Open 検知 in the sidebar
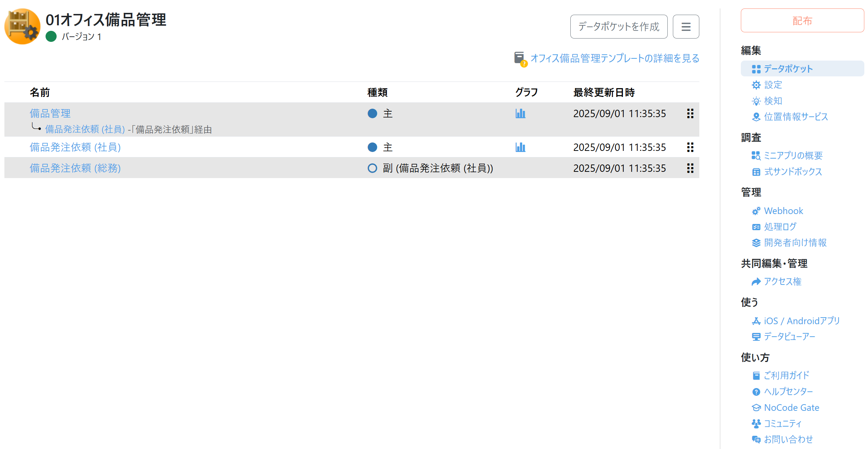This screenshot has width=868, height=449. click(773, 101)
